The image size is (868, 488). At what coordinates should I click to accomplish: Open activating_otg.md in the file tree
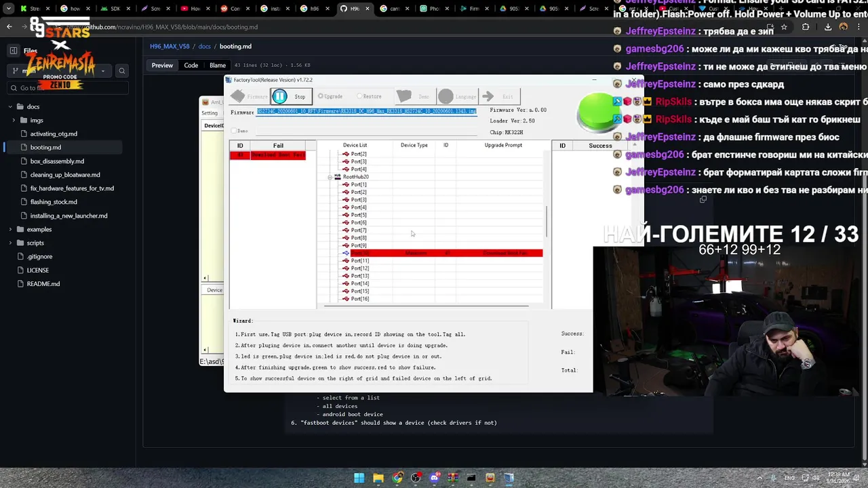(54, 134)
